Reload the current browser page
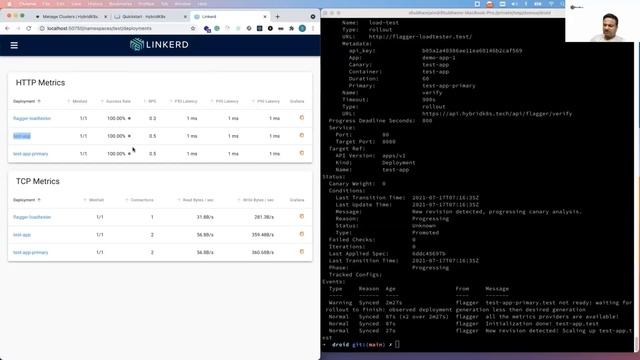Image resolution: width=640 pixels, height=360 pixels. (x=29, y=29)
